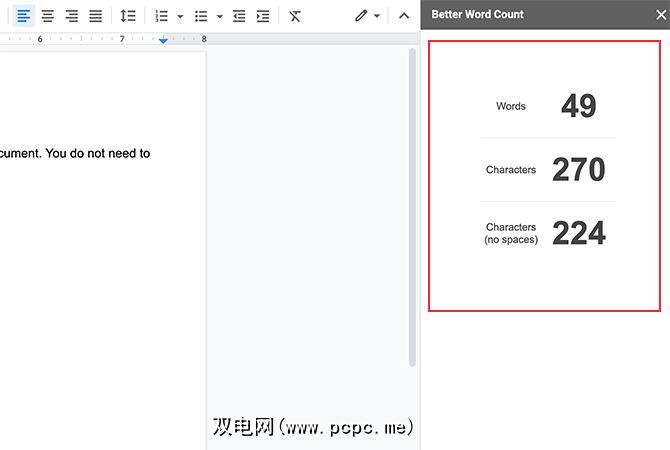Viewport: 670px width, 450px height.
Task: Click ruler number 7
Action: click(122, 39)
